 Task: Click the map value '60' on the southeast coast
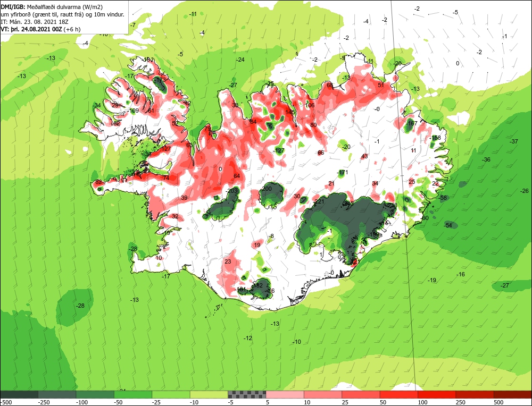[425, 218]
